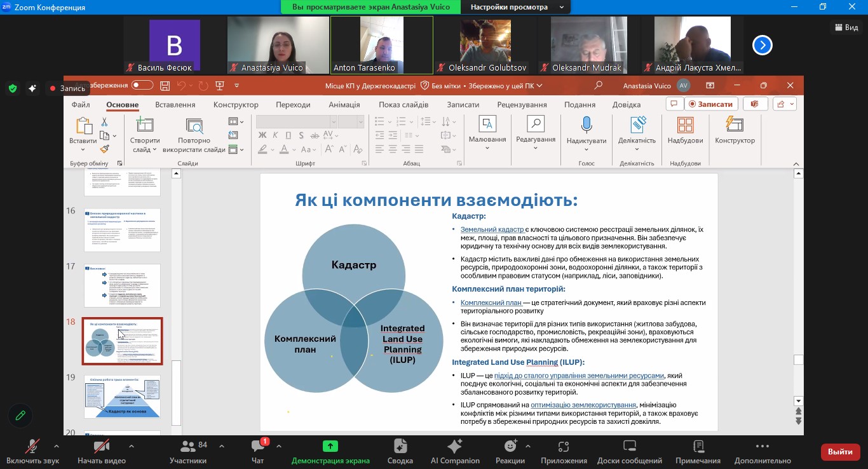Image resolution: width=868 pixels, height=469 pixels.
Task: Click the Dictate microphone icon in ribbon
Action: 587,125
